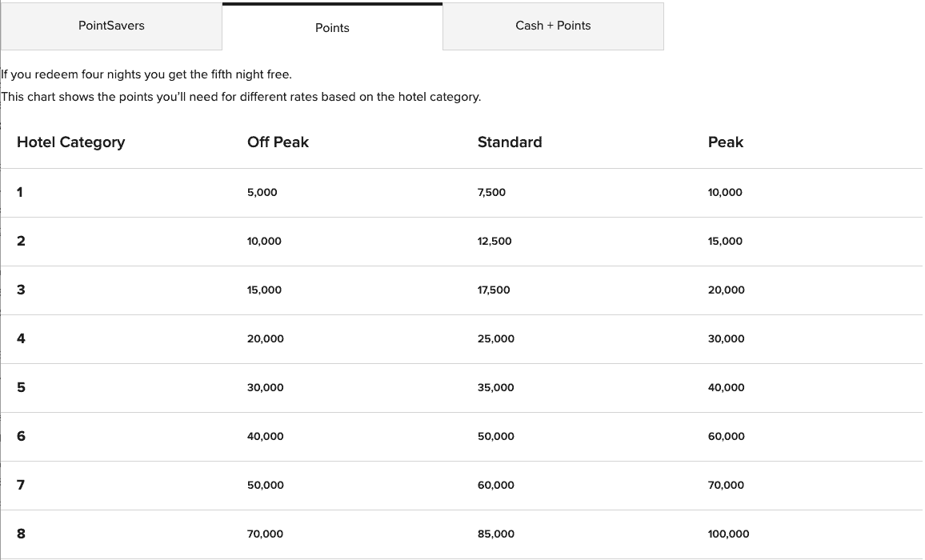Image resolution: width=925 pixels, height=560 pixels.
Task: Select the Category 8 row label
Action: click(x=20, y=534)
